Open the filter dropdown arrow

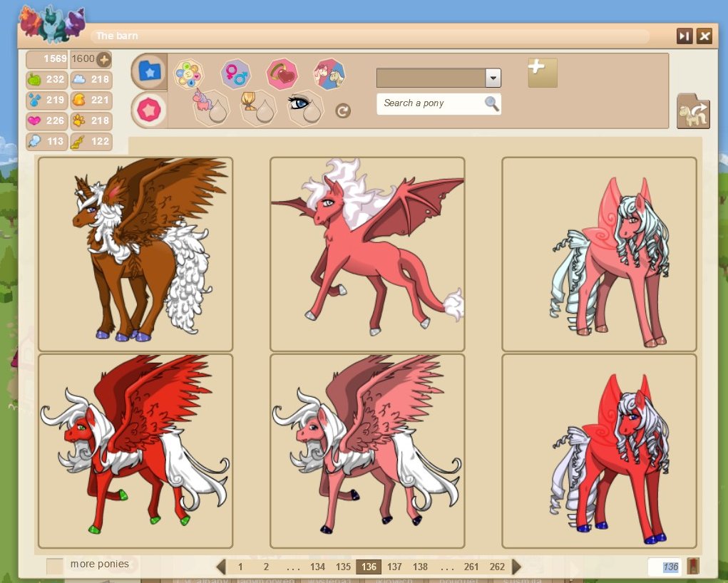pyautogui.click(x=493, y=78)
